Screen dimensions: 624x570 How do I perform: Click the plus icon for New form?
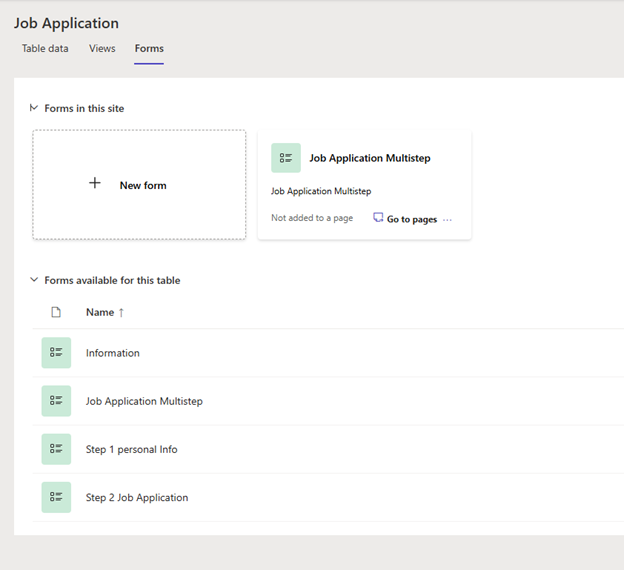click(x=95, y=184)
